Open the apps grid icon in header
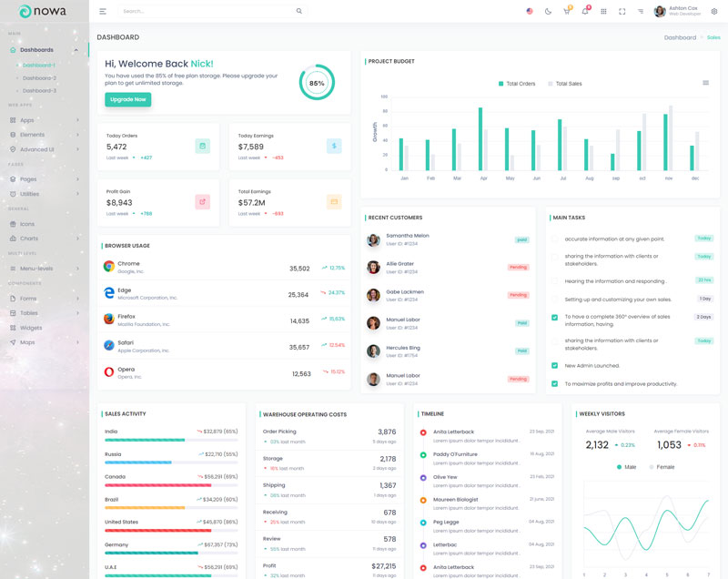Viewport: 728px width, 579px height. (603, 11)
